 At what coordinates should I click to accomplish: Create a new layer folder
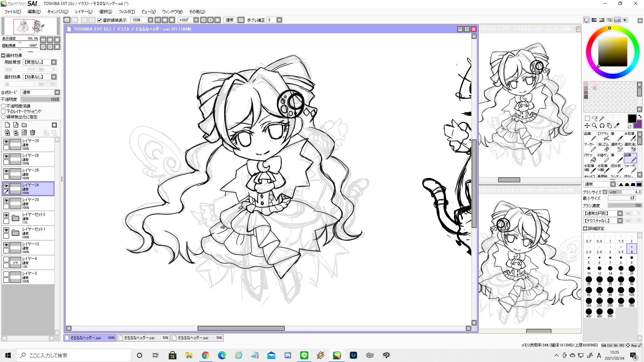(x=24, y=125)
